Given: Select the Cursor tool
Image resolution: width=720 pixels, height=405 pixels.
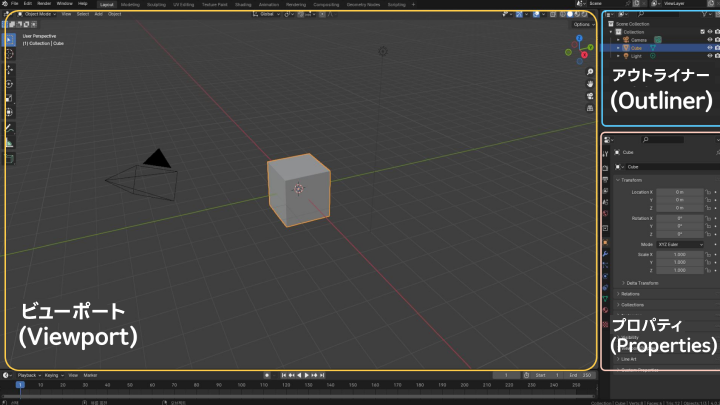Looking at the screenshot, I should click(9, 54).
